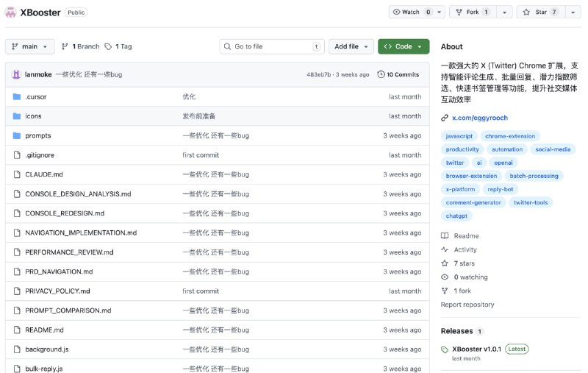
Task: Click the Go to file search field
Action: 272,46
